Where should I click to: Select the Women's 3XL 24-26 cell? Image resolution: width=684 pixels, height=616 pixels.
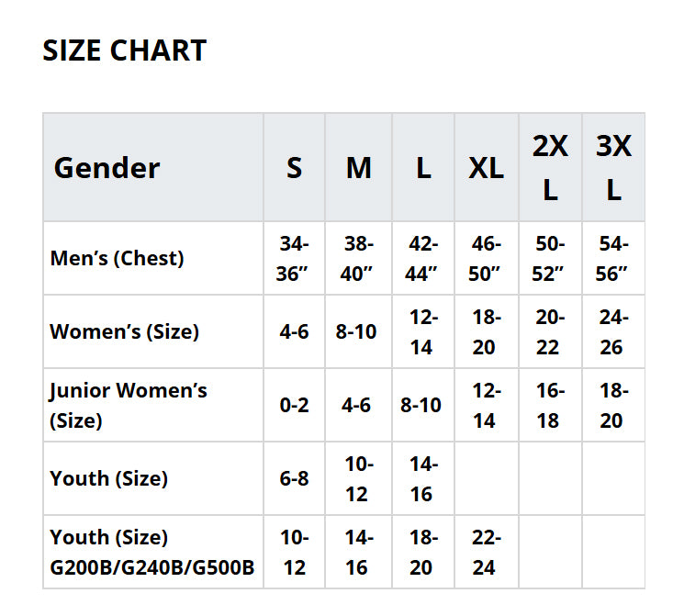tap(612, 331)
